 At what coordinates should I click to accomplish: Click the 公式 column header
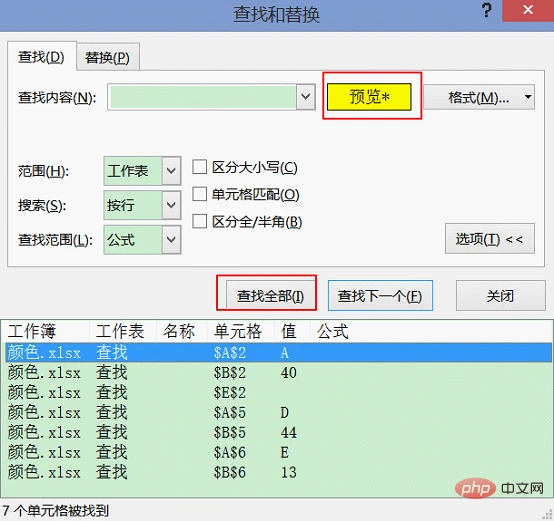point(332,331)
